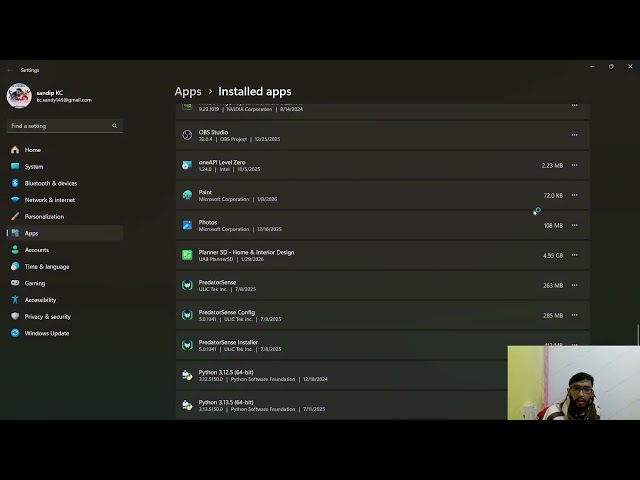Open more options for PredatorSense
640x480 pixels.
pyautogui.click(x=574, y=285)
